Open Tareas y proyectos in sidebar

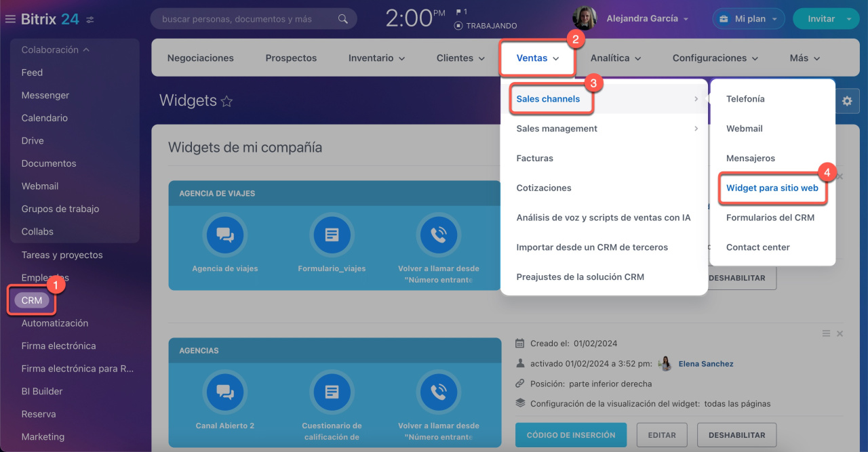(62, 255)
